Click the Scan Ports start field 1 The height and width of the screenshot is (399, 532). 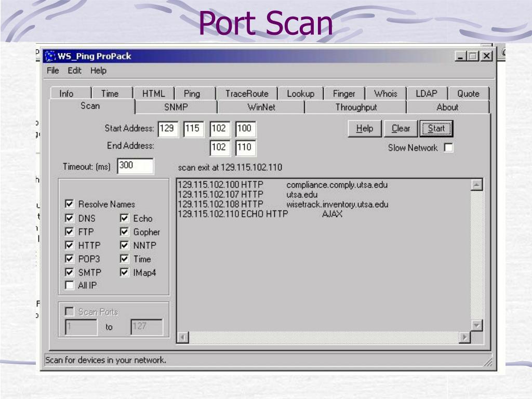coord(81,327)
